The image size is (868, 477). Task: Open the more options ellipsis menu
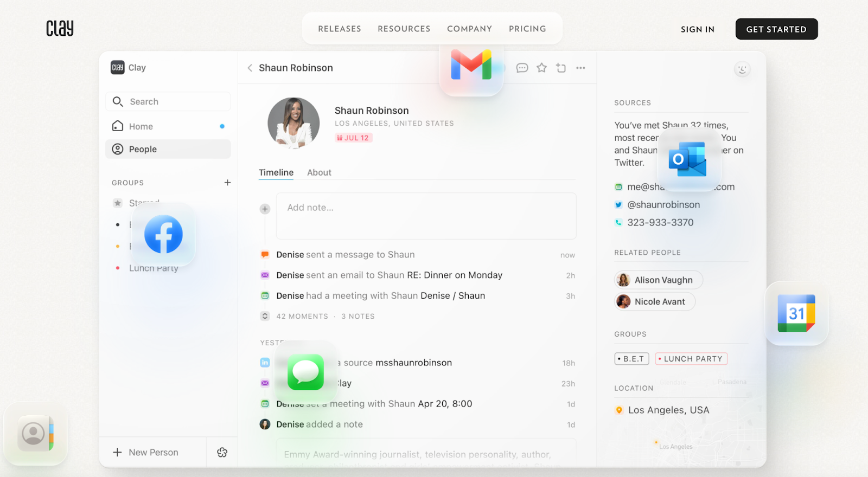(580, 68)
